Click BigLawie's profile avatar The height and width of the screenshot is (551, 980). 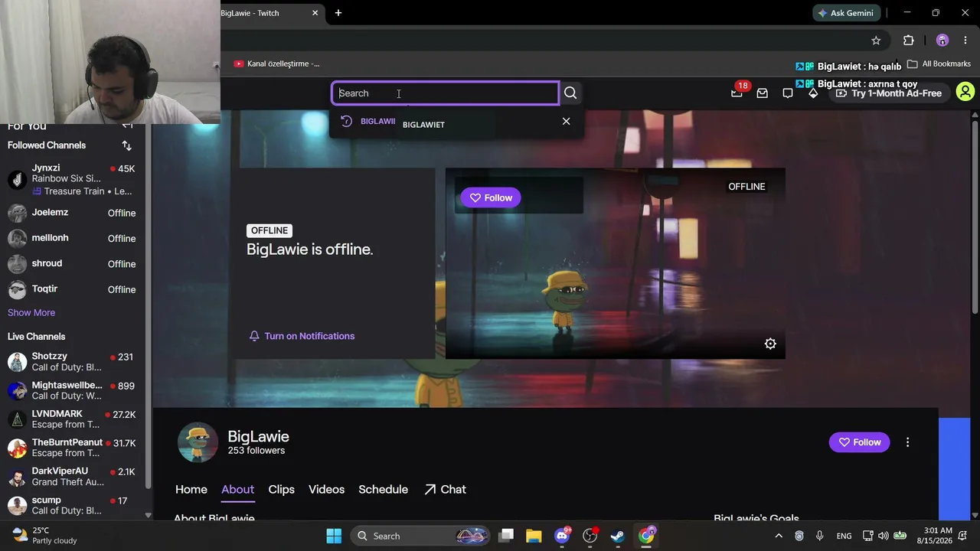pyautogui.click(x=198, y=442)
